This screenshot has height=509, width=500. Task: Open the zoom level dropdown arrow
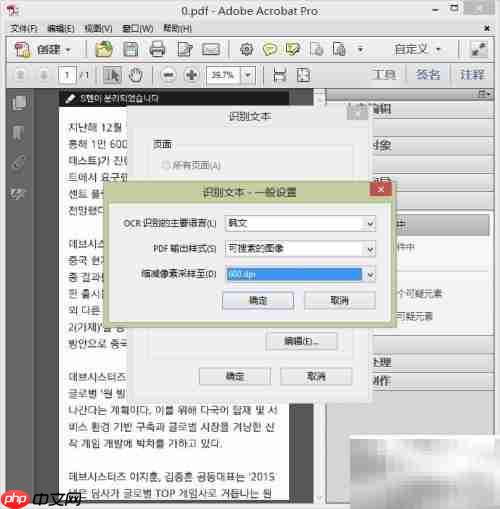click(248, 75)
